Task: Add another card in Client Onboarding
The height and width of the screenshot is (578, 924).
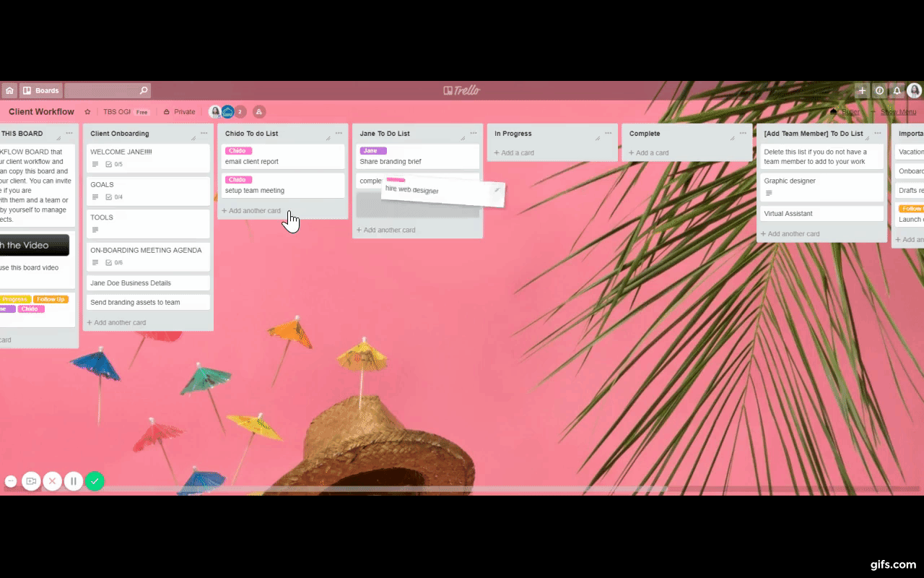Action: coord(116,322)
